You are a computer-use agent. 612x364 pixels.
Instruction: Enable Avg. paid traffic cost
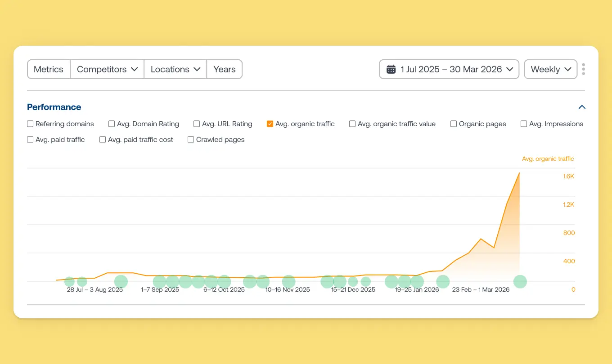(x=102, y=139)
